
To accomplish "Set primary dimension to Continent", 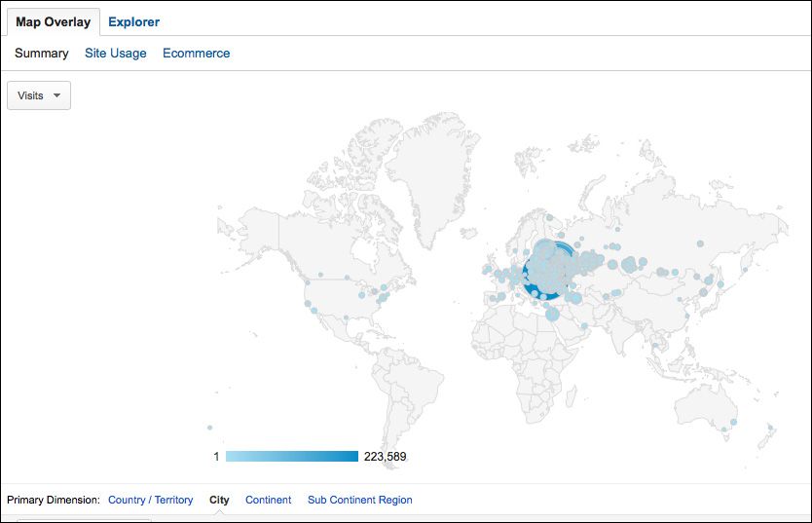I will (269, 500).
